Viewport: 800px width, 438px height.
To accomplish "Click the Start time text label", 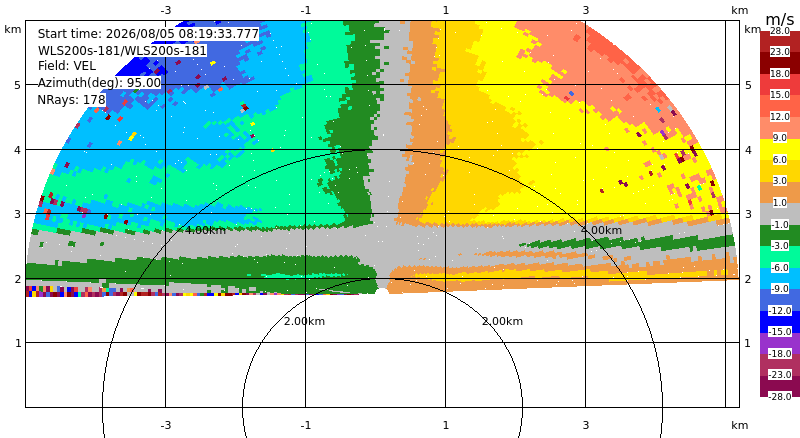I will pyautogui.click(x=148, y=34).
